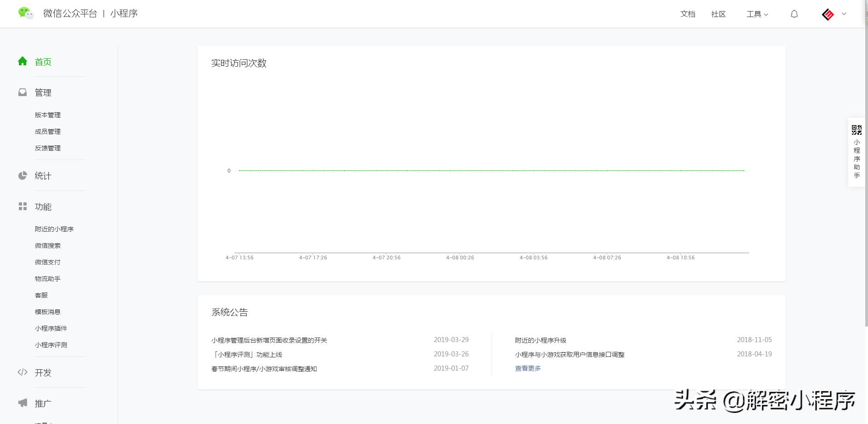Click the red diamond account avatar
Viewport: 868px width, 424px height.
(828, 15)
